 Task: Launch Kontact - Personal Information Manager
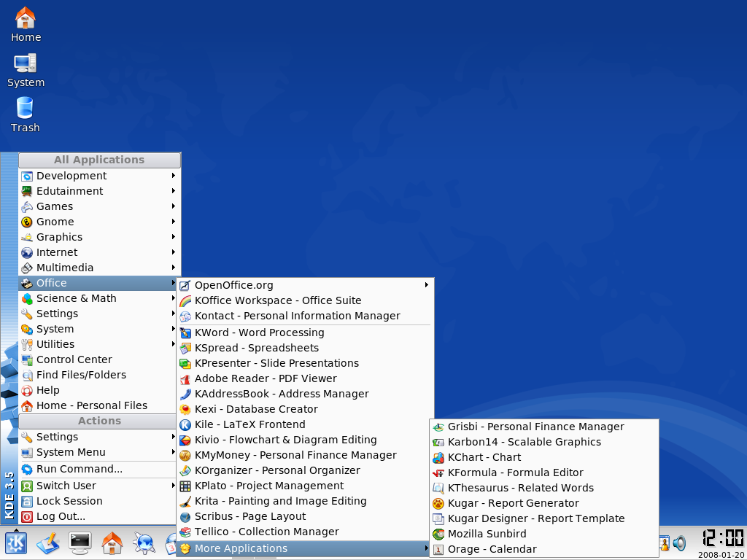click(305, 316)
